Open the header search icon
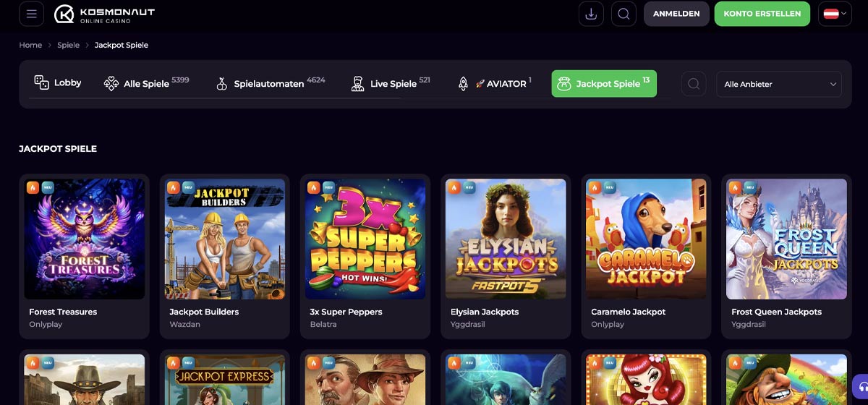This screenshot has height=405, width=868. 623,14
